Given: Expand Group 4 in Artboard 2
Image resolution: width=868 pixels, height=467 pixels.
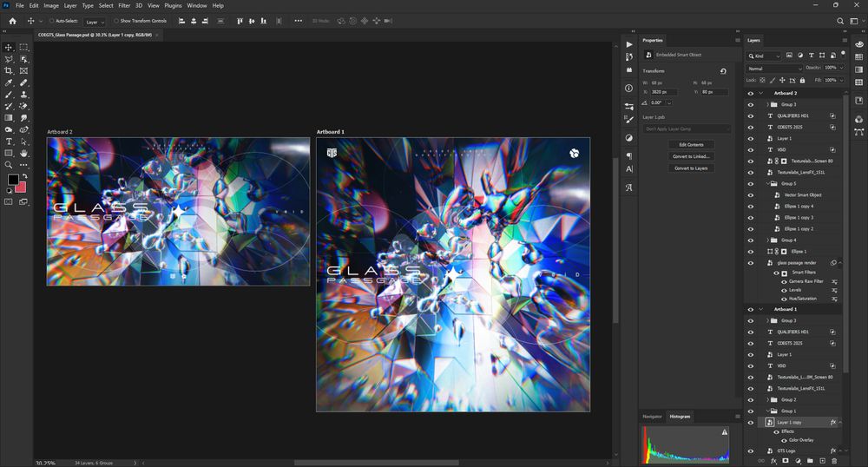Looking at the screenshot, I should 768,240.
